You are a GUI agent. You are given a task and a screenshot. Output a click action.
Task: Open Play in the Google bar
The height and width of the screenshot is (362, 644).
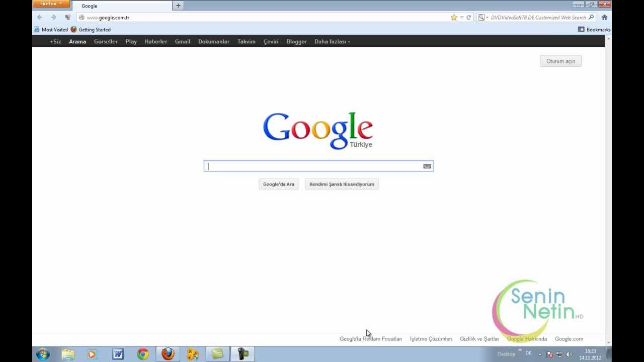pos(131,42)
